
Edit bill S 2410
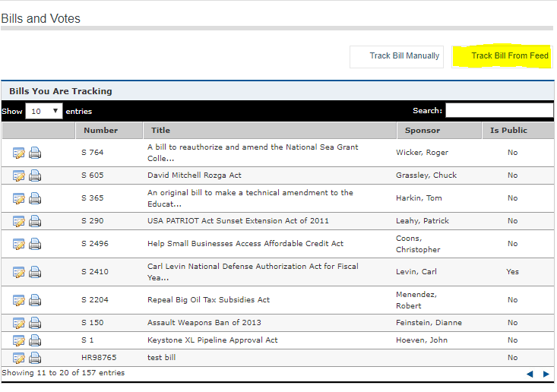coord(19,272)
